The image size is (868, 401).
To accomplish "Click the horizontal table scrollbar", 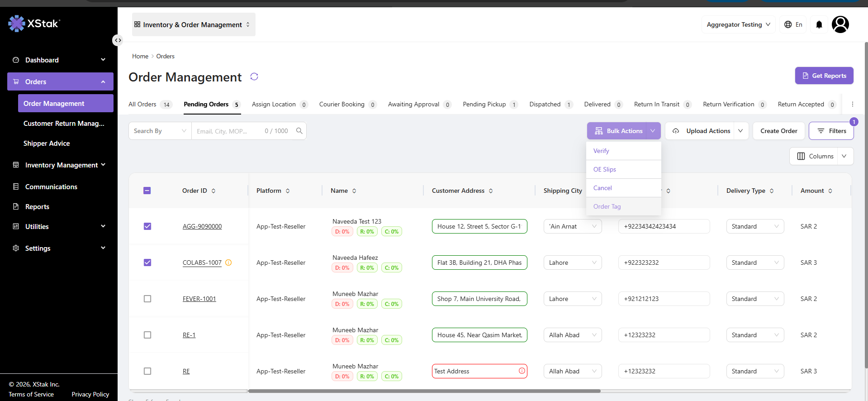I will coord(424,391).
